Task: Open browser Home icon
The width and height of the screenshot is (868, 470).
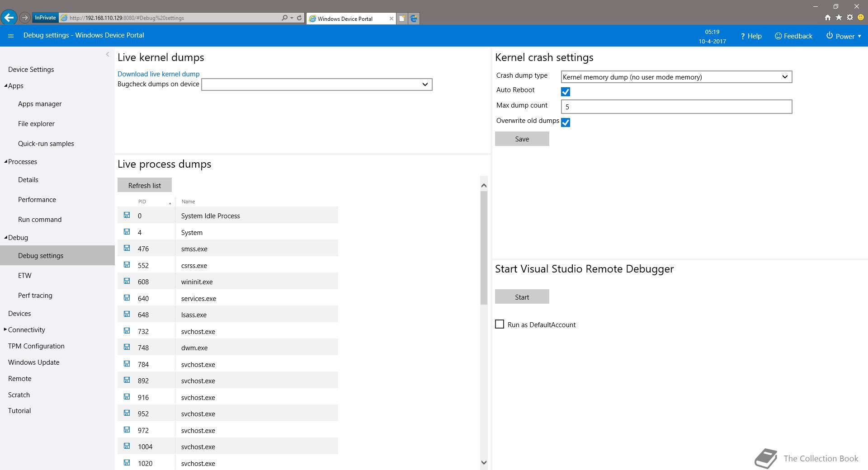Action: [827, 18]
